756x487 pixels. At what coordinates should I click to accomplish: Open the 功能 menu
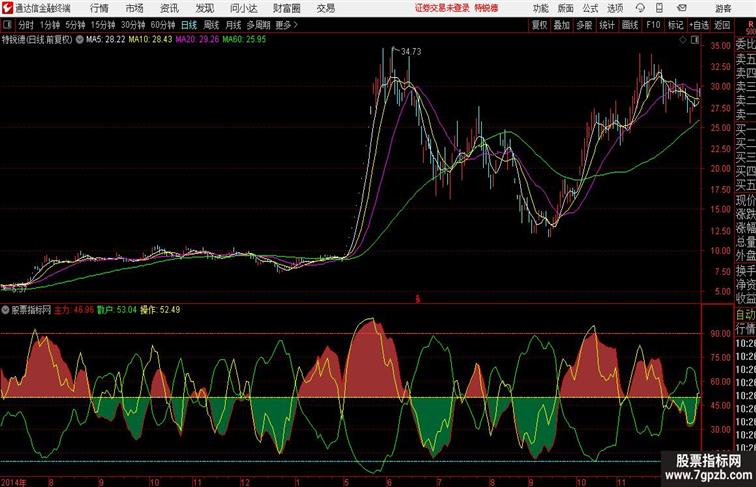coord(541,8)
